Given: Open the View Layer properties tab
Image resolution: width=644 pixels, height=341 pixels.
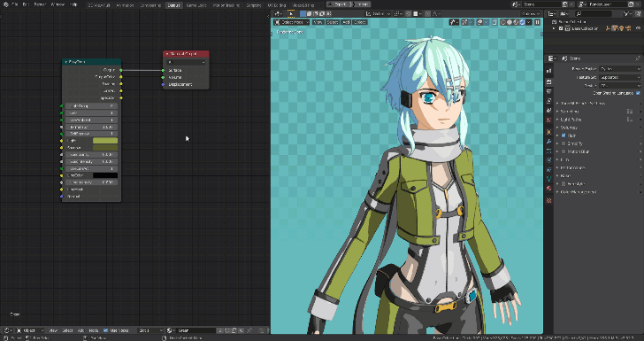Looking at the screenshot, I should [x=549, y=101].
